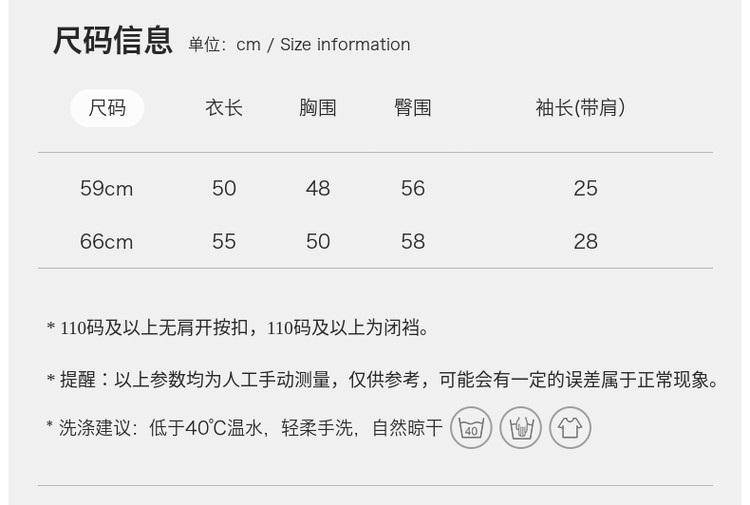This screenshot has width=750, height=505.
Task: Click the 66cm sleeve length value 28
Action: point(586,241)
